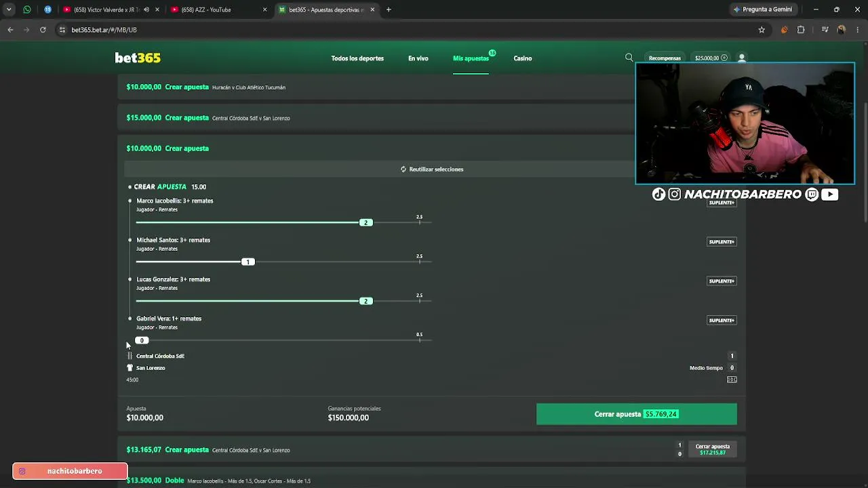Click the nachitobarbero Instagram overlay badge

tap(70, 471)
